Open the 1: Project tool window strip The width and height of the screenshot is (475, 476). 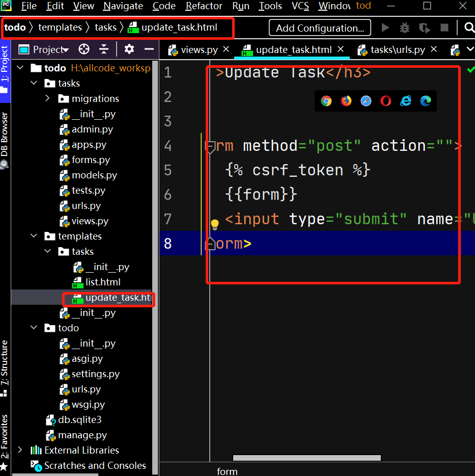(x=5, y=71)
